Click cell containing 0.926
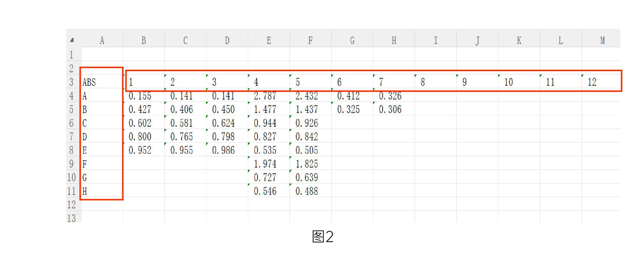Viewport: 644px width, 273px height. click(x=311, y=122)
